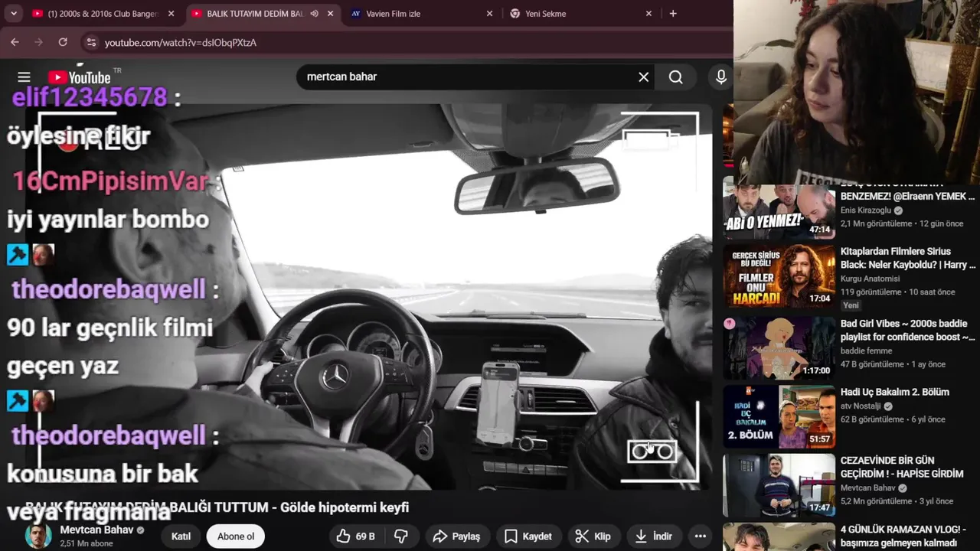Click the video title BALIĞI TUTTUM text
This screenshot has height=551, width=980.
click(217, 507)
